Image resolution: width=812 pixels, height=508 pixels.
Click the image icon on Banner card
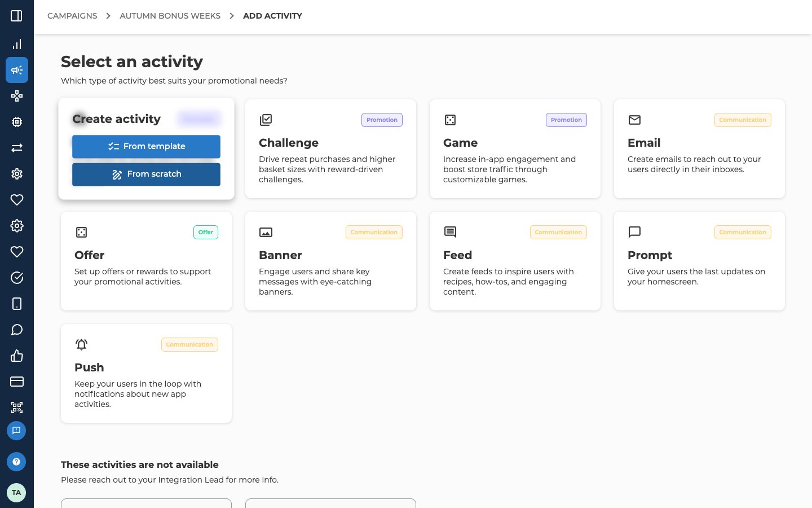pos(266,232)
